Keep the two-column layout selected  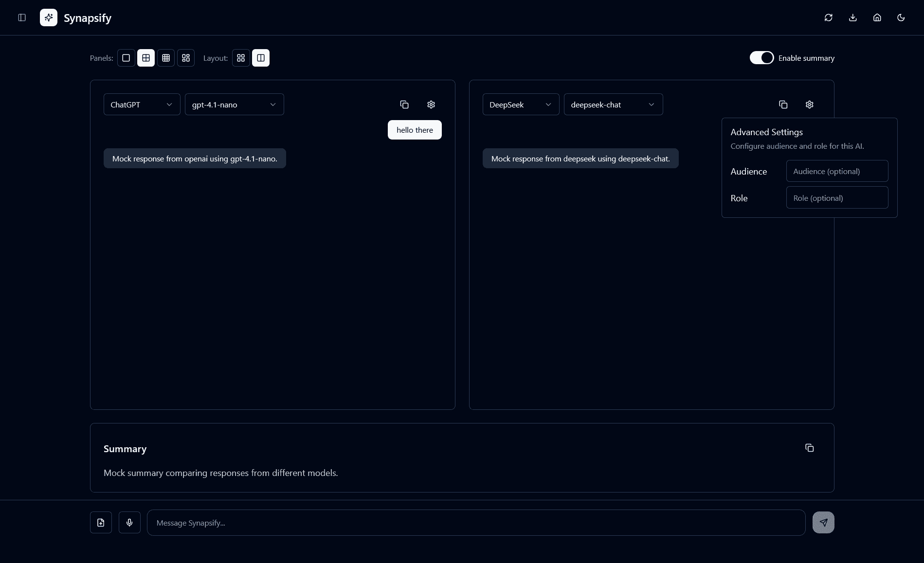pos(261,57)
